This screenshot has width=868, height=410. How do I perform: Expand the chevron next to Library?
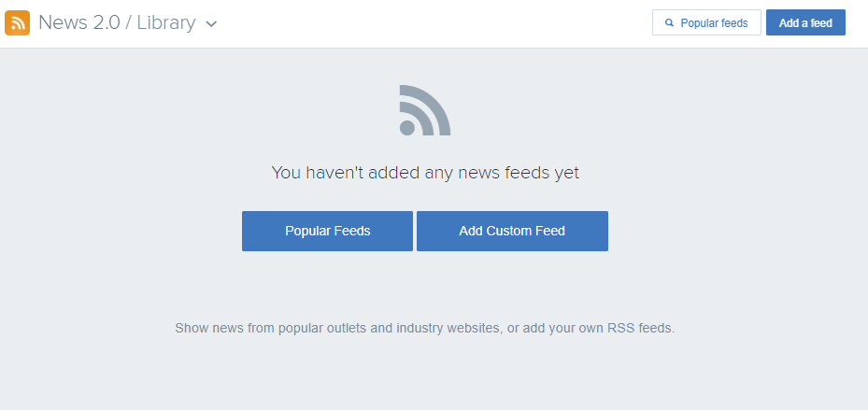tap(211, 24)
